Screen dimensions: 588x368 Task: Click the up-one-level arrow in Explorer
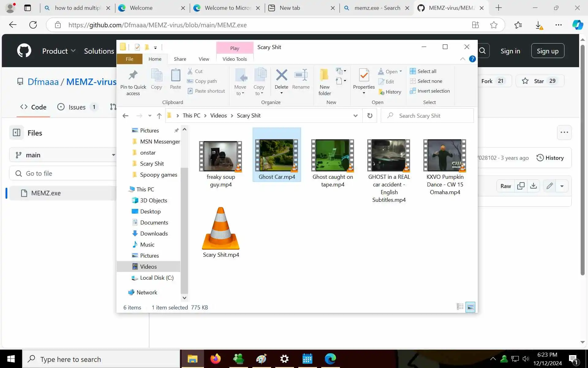tap(159, 116)
